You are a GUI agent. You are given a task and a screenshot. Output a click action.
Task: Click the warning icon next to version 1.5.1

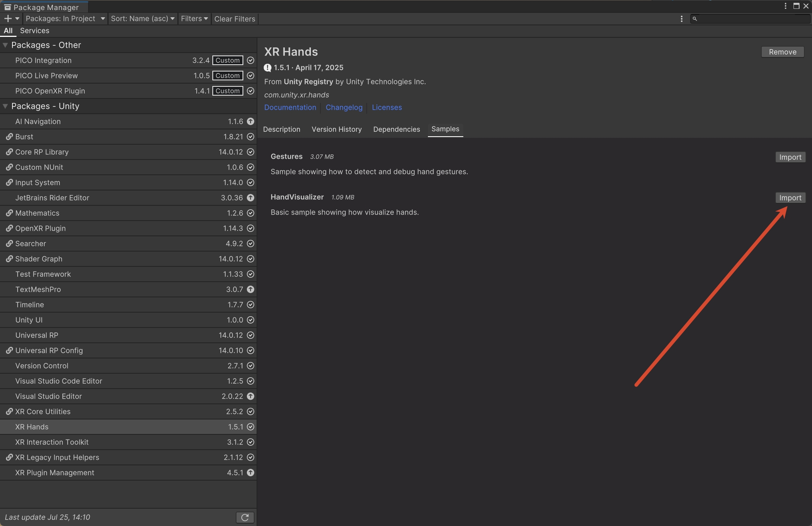click(x=267, y=68)
